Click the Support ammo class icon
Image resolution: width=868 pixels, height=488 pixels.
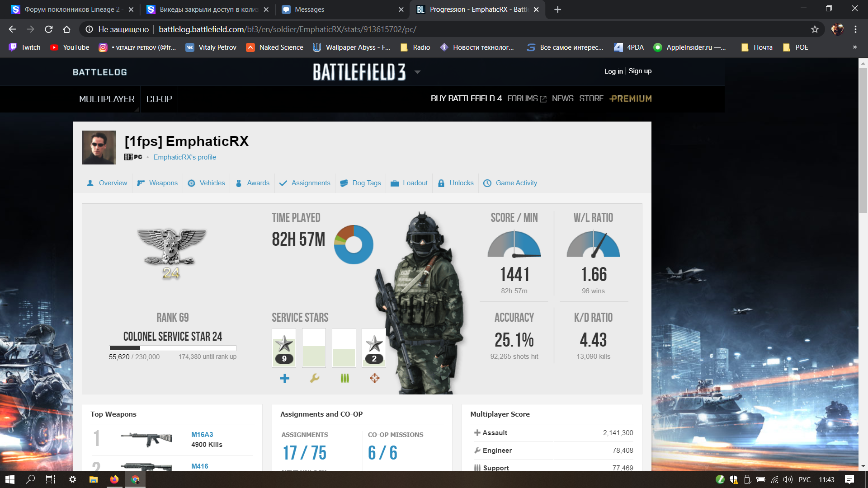344,378
